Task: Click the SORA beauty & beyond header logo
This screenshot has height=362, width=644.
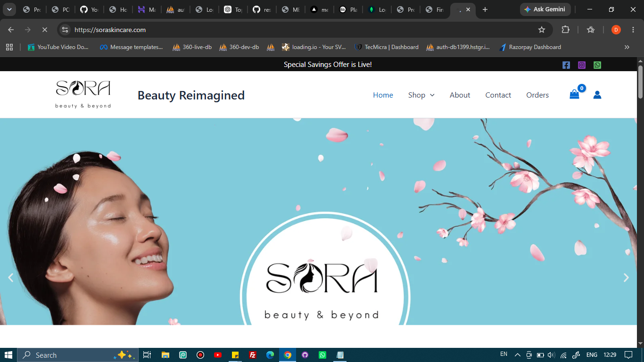Action: point(83,94)
